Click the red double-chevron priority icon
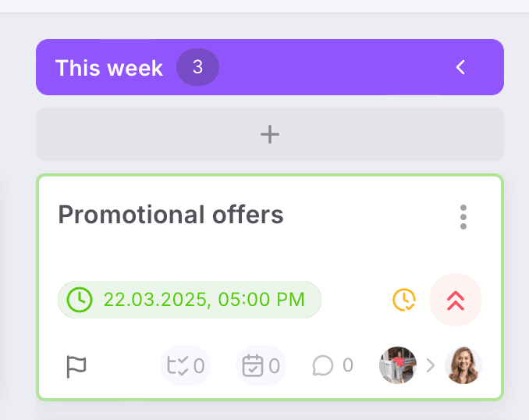This screenshot has width=529, height=420. pyautogui.click(x=456, y=300)
